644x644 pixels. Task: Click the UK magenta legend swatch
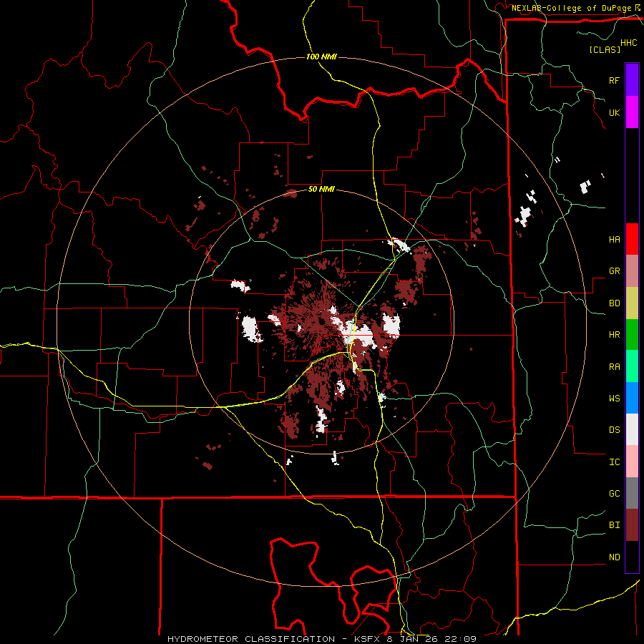click(x=632, y=112)
